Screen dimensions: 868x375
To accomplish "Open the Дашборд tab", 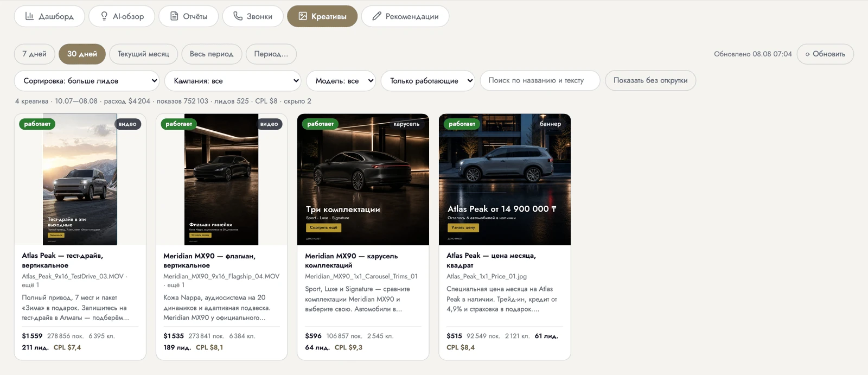I will pos(49,16).
